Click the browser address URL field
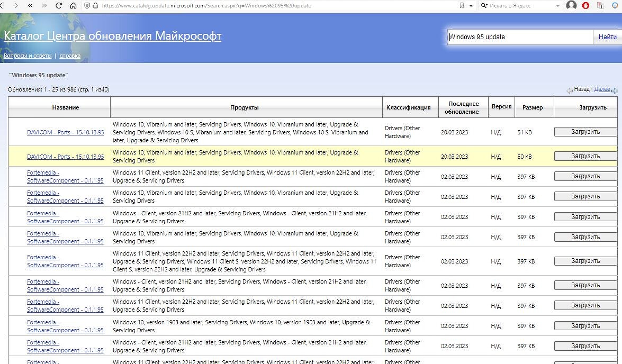The height and width of the screenshot is (364, 622). point(278,5)
